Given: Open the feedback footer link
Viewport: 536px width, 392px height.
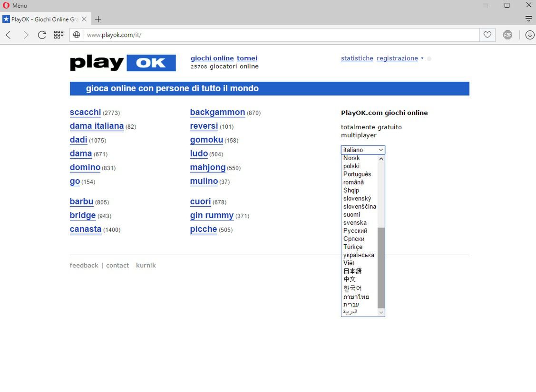Looking at the screenshot, I should pos(84,265).
